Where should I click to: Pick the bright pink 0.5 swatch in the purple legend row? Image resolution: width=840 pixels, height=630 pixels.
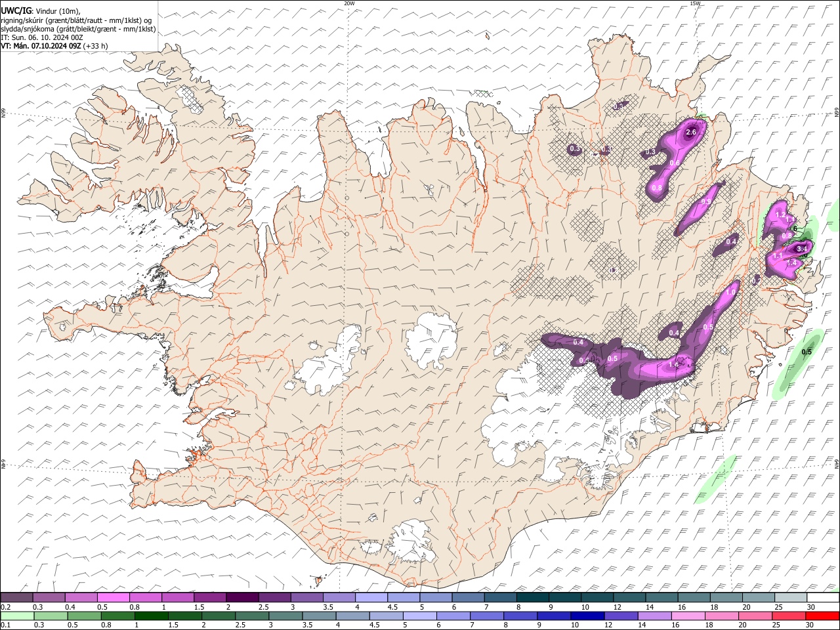click(113, 597)
